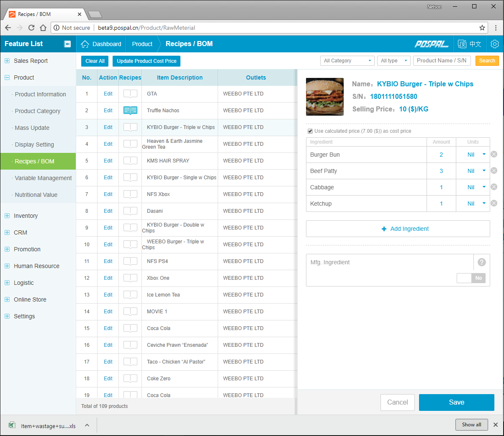The width and height of the screenshot is (504, 436).
Task: Expand the Inventory section
Action: (7, 216)
